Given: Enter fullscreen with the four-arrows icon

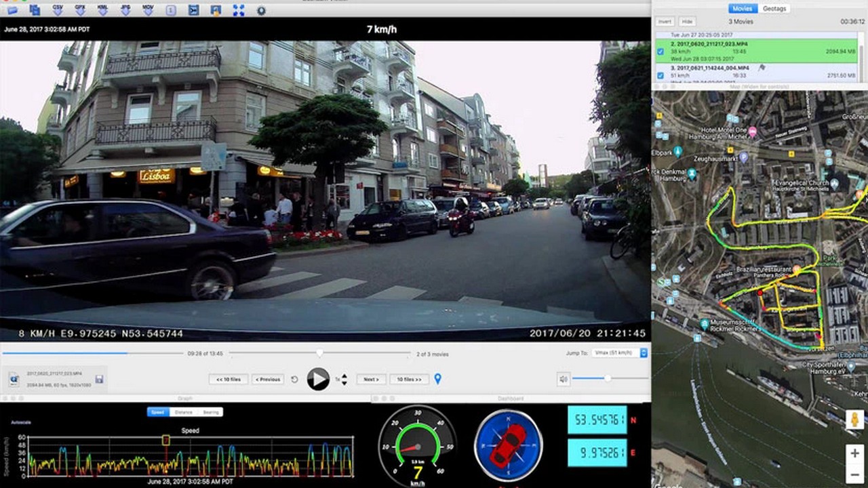Looking at the screenshot, I should click(x=239, y=9).
